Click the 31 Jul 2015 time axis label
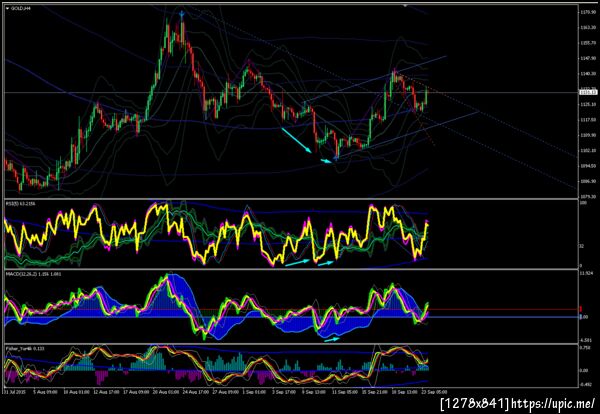600x414 pixels. tap(13, 392)
